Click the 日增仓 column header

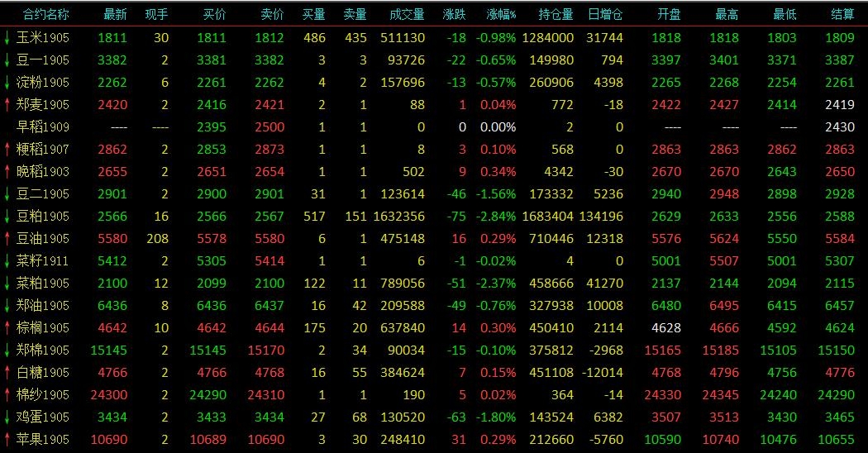[605, 14]
